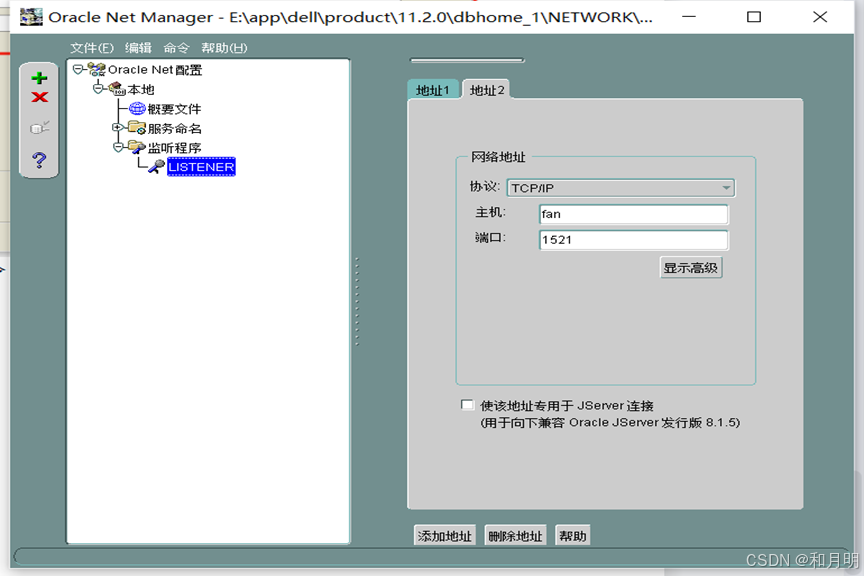This screenshot has height=576, width=864.
Task: Click the 显示高级 button
Action: coord(691,268)
